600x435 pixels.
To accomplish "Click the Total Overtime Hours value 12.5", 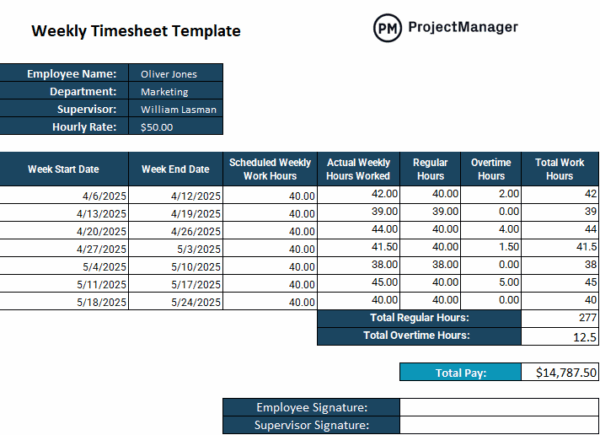I will pyautogui.click(x=560, y=336).
